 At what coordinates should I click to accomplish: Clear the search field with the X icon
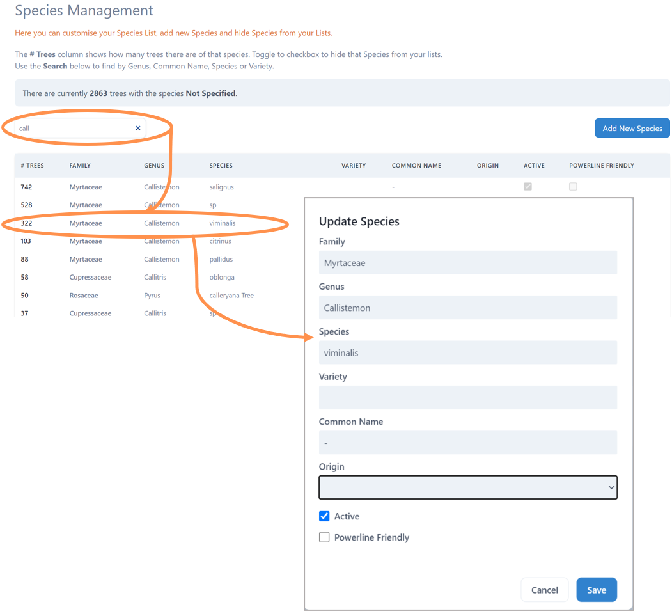137,129
